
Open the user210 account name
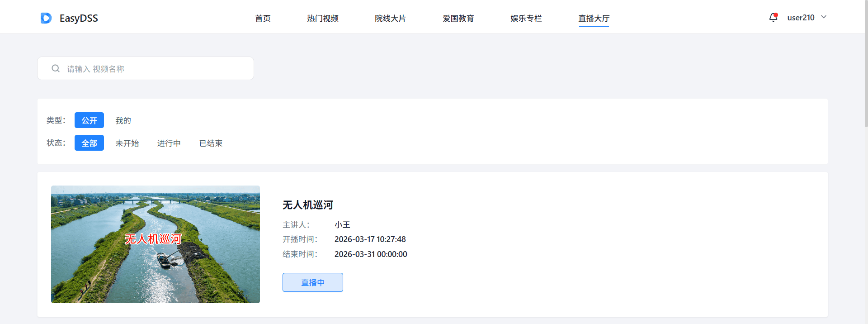(801, 18)
